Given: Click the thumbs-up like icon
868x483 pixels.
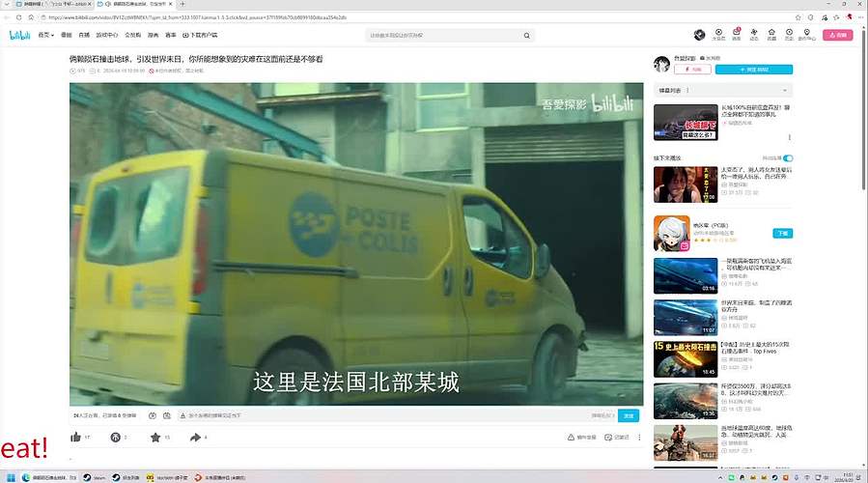Looking at the screenshot, I should coord(76,437).
